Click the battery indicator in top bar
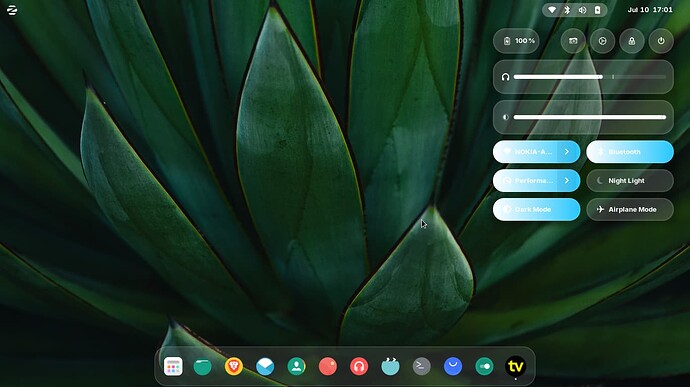The width and height of the screenshot is (690, 387). tap(597, 10)
